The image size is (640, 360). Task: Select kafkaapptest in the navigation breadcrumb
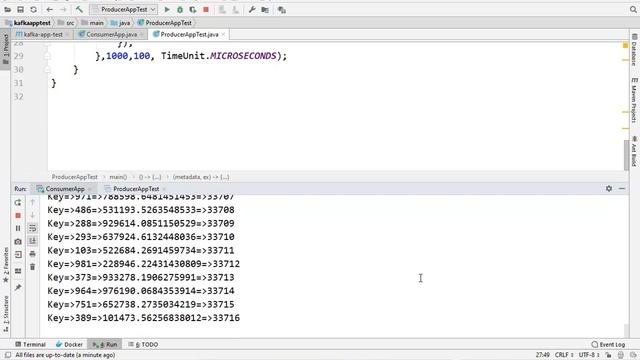coord(28,23)
